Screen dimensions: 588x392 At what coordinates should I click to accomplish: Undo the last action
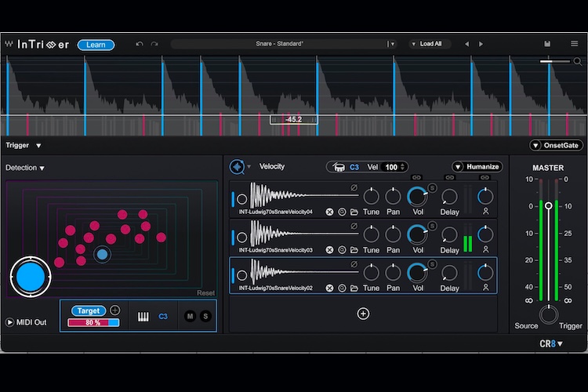[x=140, y=44]
